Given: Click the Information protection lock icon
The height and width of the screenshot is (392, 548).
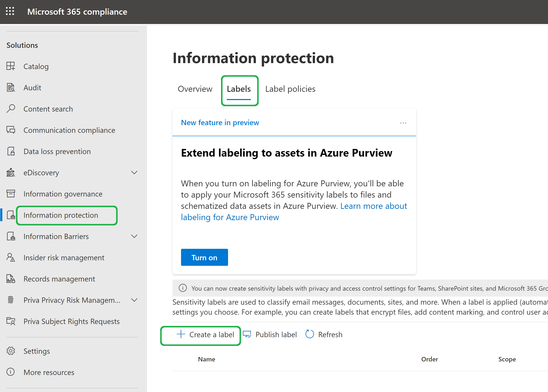Looking at the screenshot, I should 11,215.
